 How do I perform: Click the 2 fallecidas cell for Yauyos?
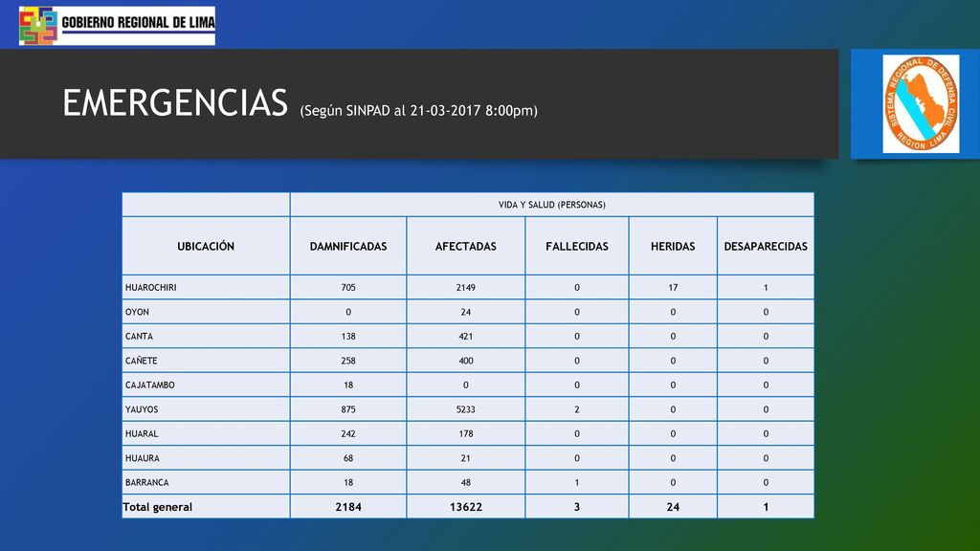pos(577,409)
